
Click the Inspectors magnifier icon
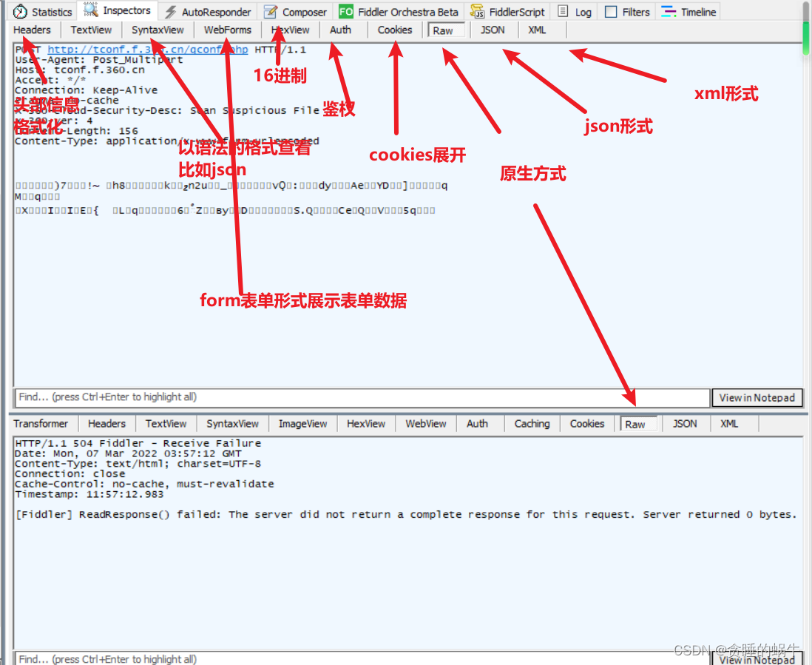(x=91, y=10)
